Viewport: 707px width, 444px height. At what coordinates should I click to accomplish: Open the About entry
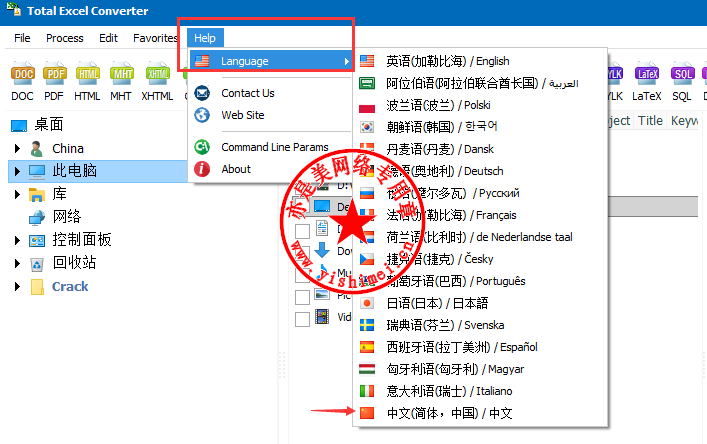(236, 169)
